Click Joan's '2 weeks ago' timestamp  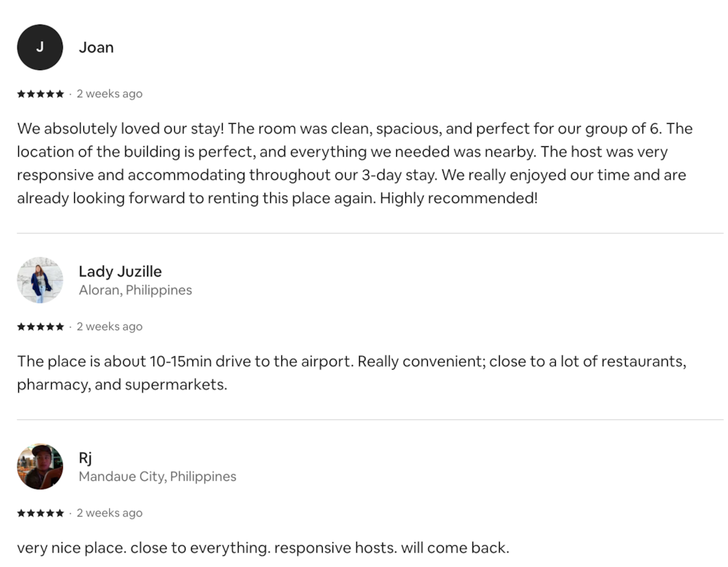110,94
